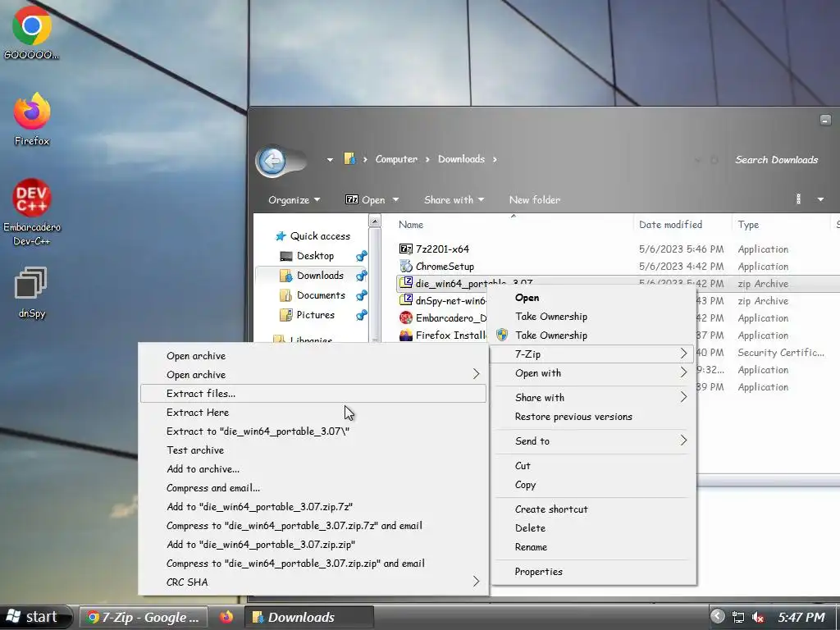Select Copy in the context menu
840x630 pixels.
(593, 484)
